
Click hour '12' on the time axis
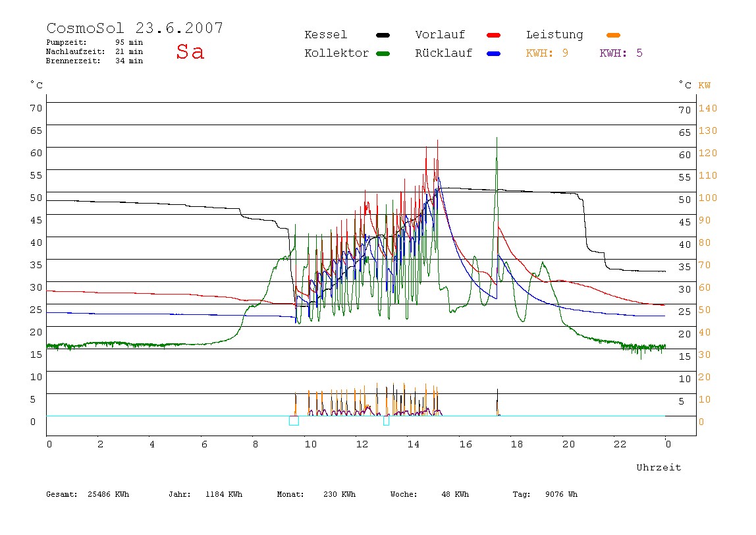[362, 444]
